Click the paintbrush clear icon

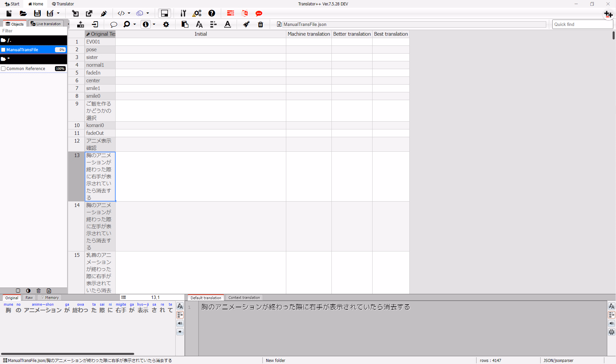[246, 24]
